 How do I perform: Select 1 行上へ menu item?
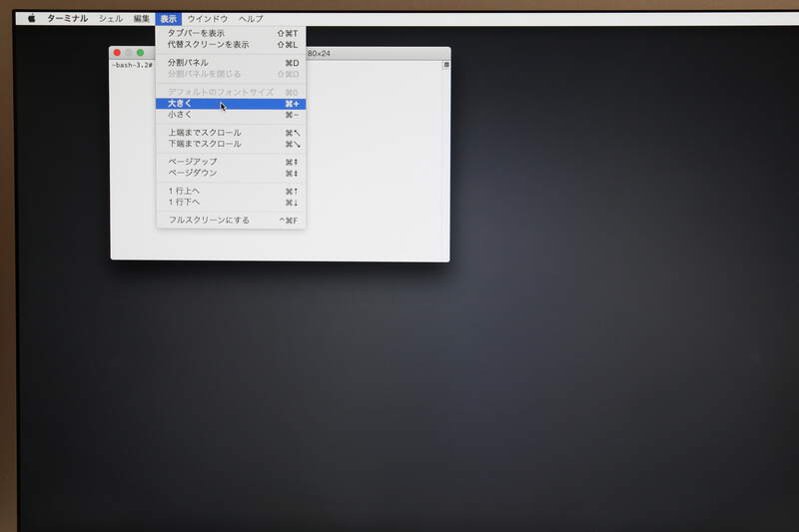(184, 191)
